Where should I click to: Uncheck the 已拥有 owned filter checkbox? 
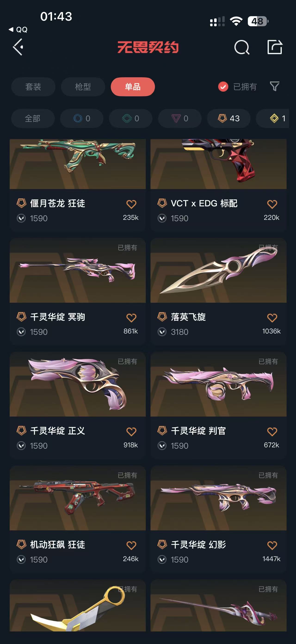[x=223, y=87]
